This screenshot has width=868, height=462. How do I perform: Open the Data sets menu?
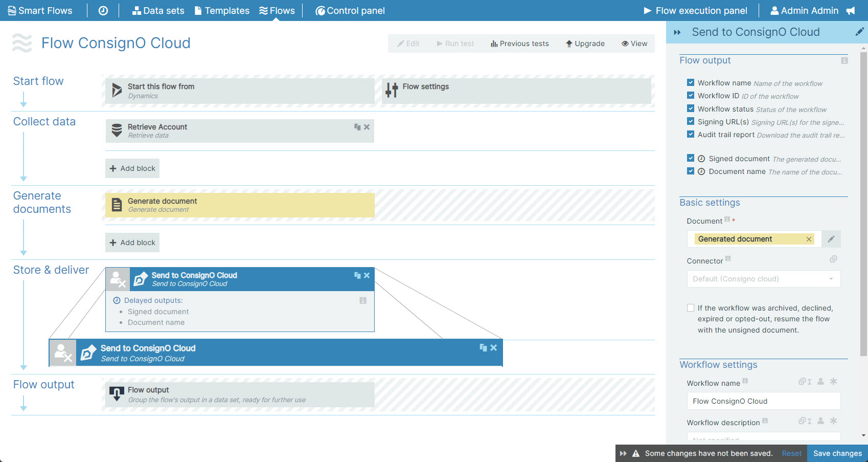pyautogui.click(x=158, y=11)
